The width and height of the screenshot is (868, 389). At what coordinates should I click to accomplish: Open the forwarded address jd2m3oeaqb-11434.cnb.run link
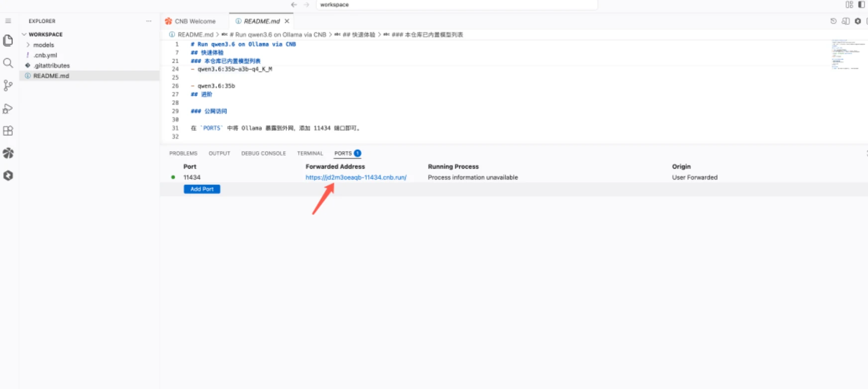coord(356,177)
